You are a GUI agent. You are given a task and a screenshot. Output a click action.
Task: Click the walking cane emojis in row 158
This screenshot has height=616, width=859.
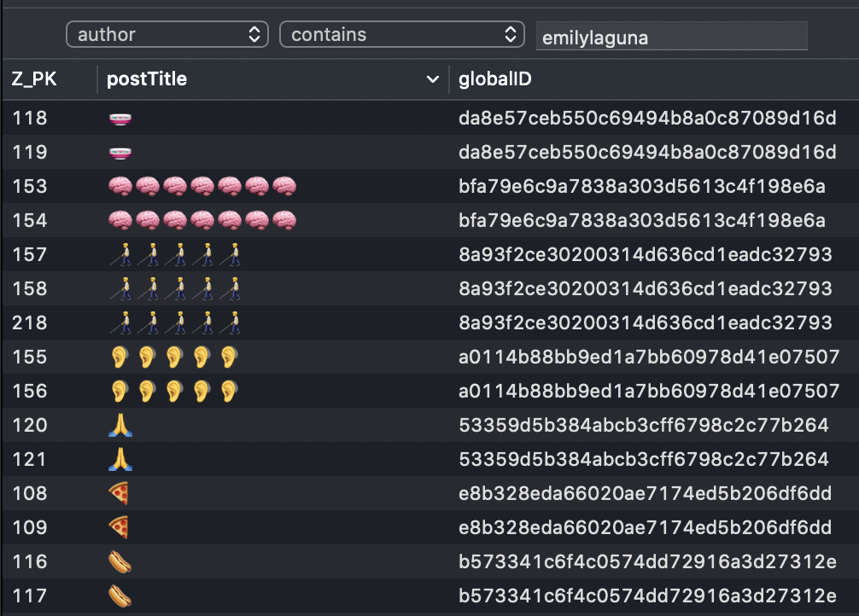point(175,288)
